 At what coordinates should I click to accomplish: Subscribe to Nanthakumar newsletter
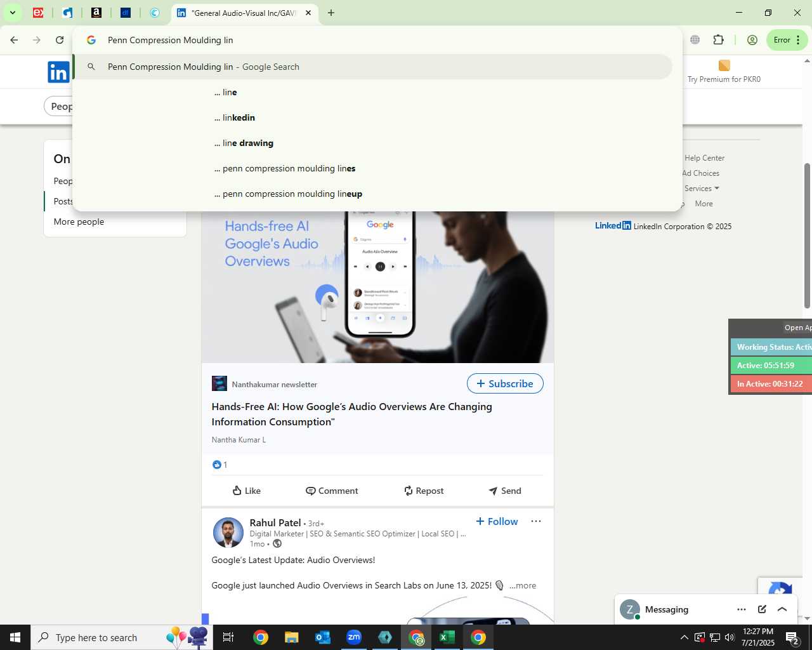[505, 383]
